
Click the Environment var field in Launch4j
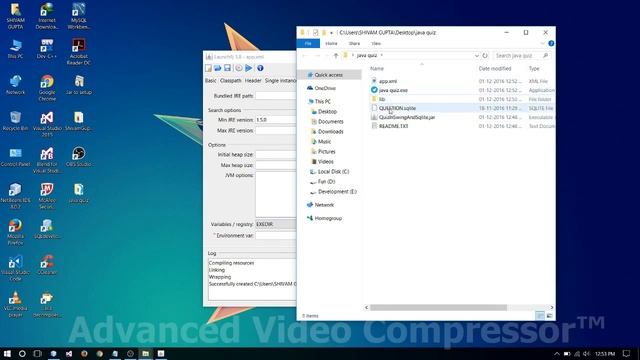click(276, 236)
